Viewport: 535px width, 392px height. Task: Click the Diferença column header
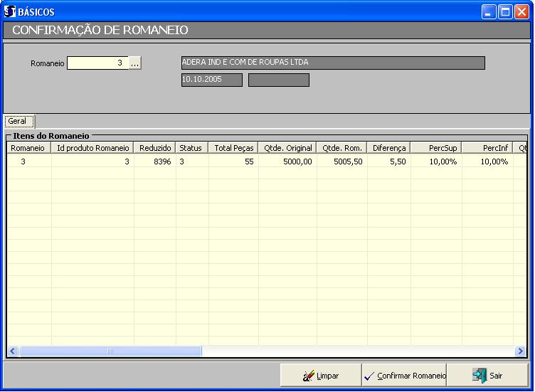pos(389,148)
